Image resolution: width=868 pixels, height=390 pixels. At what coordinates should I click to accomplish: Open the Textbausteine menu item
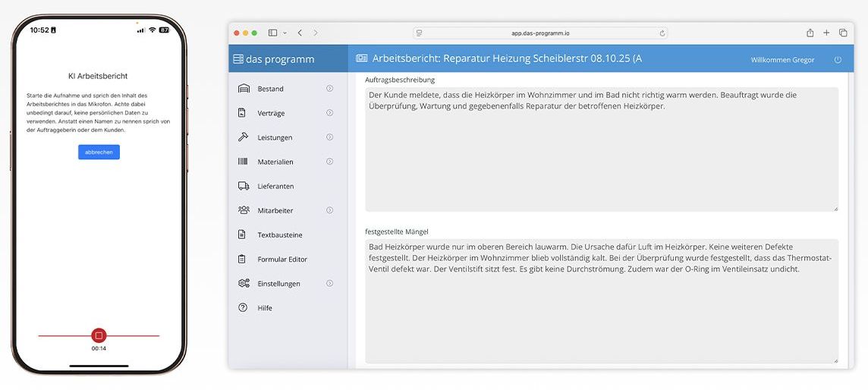(x=279, y=235)
